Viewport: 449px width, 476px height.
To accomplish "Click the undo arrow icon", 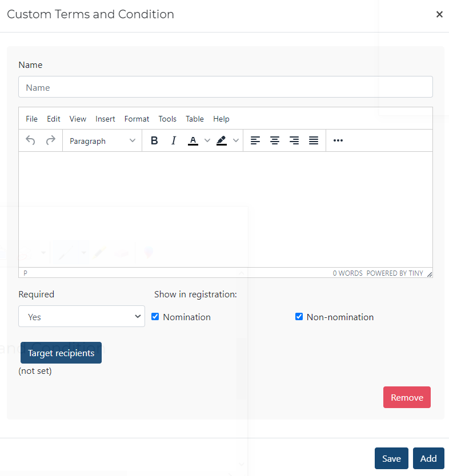I will (x=31, y=140).
